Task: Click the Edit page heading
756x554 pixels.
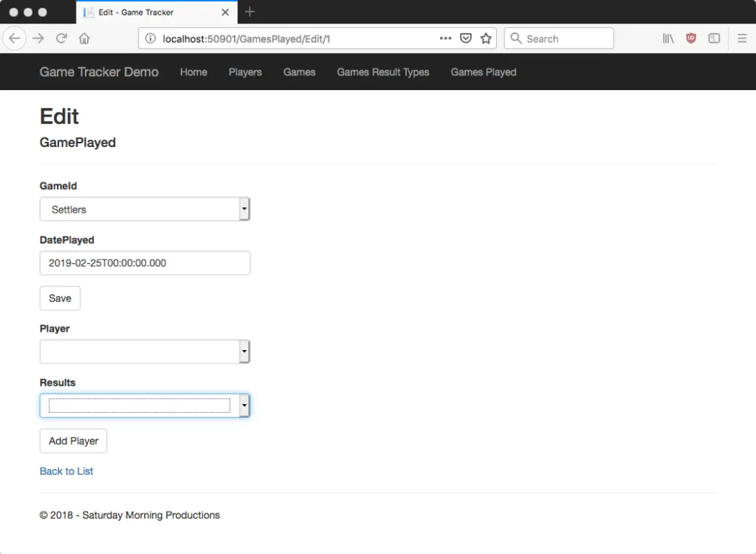Action: 59,116
